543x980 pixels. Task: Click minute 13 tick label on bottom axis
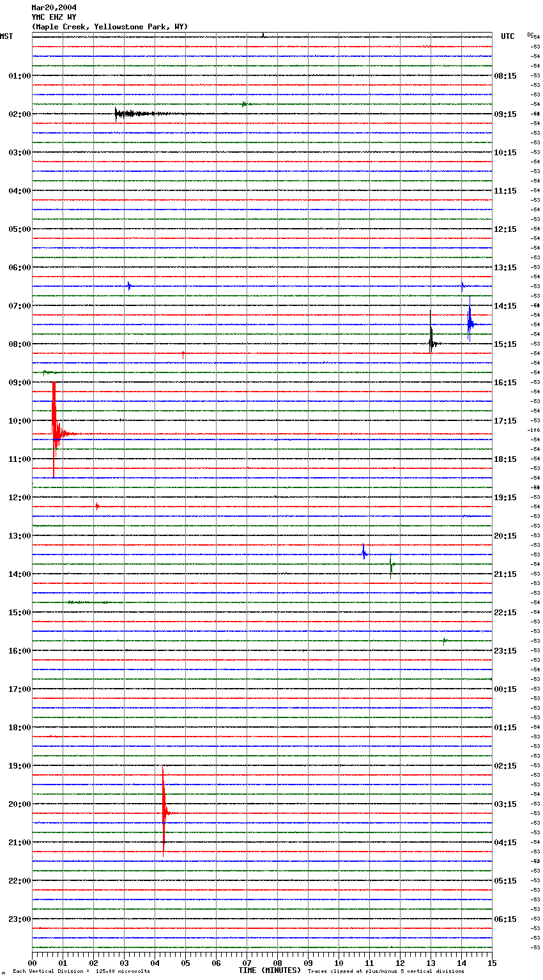(x=431, y=963)
